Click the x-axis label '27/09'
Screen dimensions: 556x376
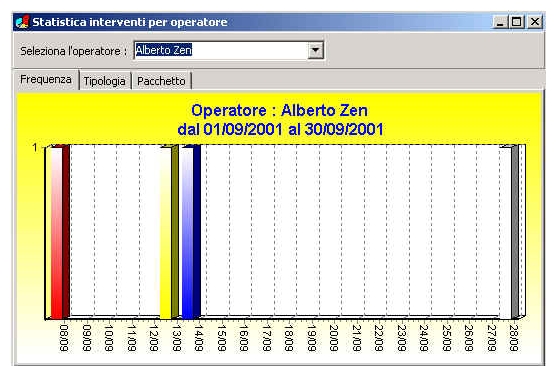pyautogui.click(x=491, y=338)
